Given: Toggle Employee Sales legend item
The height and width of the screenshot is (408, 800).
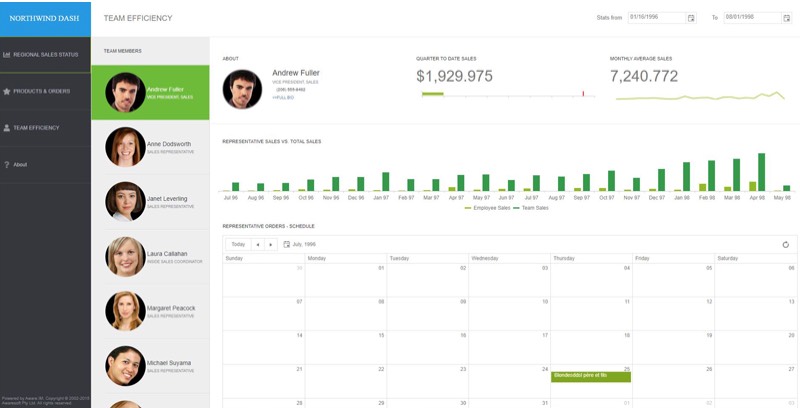Looking at the screenshot, I should coord(487,207).
